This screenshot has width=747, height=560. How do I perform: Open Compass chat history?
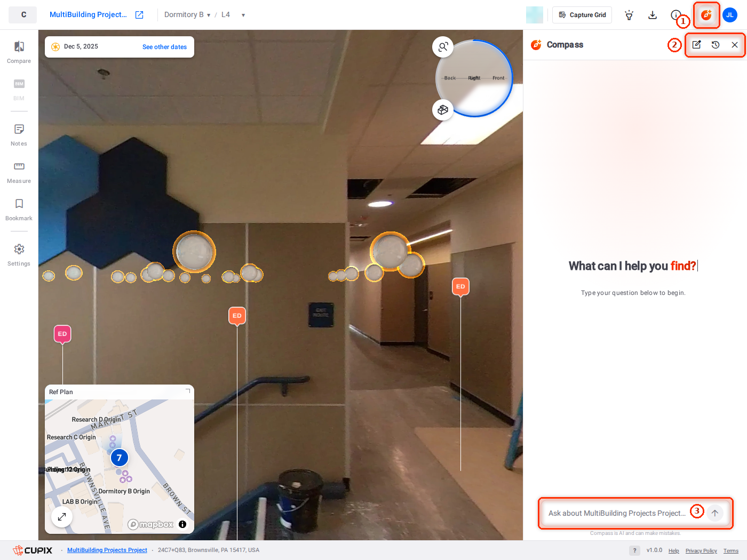point(716,45)
